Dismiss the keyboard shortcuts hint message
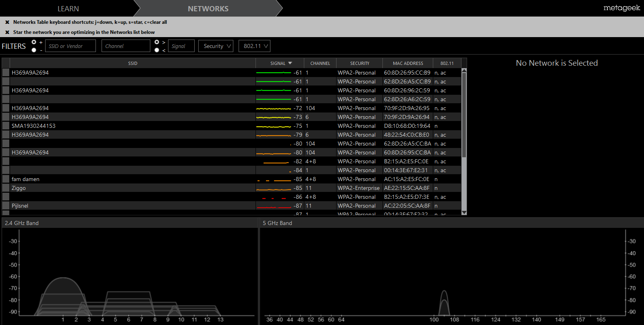Image resolution: width=644 pixels, height=325 pixels. (7, 22)
